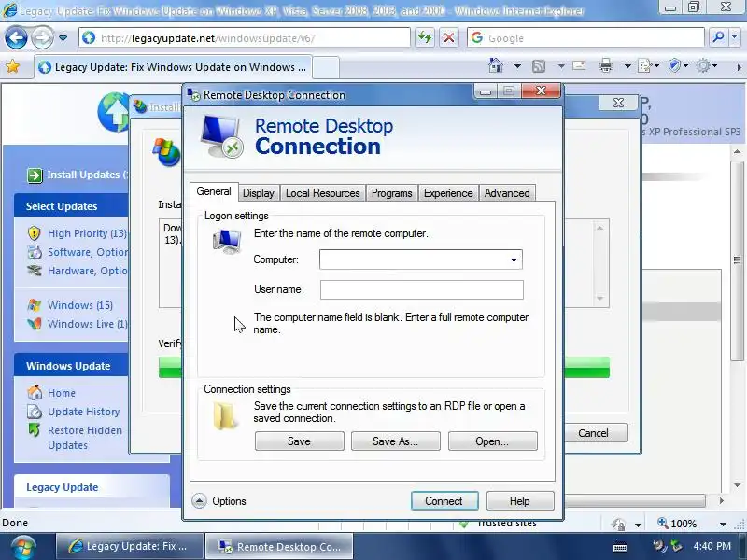Image resolution: width=747 pixels, height=560 pixels.
Task: Click the High Priority shield icon
Action: [35, 232]
